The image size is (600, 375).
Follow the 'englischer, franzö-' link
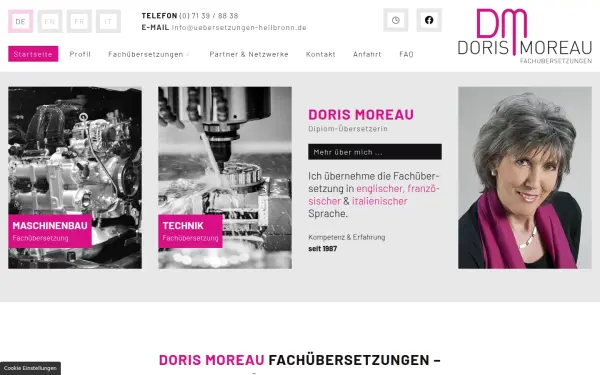click(398, 189)
